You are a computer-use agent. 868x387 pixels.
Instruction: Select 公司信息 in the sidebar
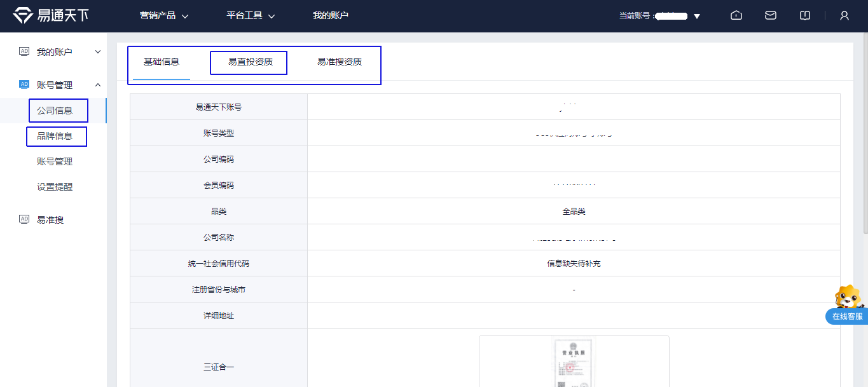55,111
